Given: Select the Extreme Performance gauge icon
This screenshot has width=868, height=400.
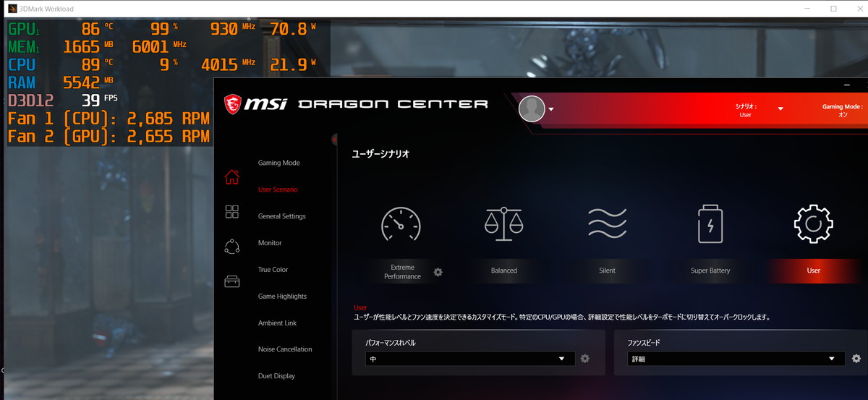Looking at the screenshot, I should coord(401,224).
